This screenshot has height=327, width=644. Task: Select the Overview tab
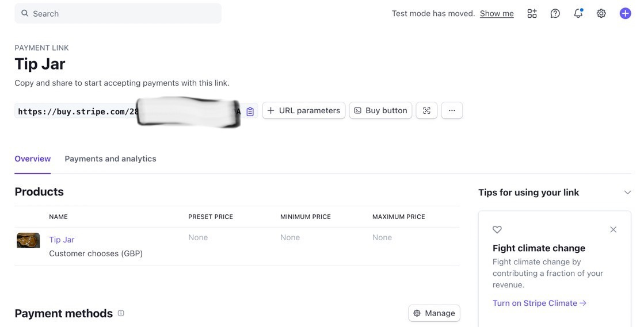click(x=33, y=159)
